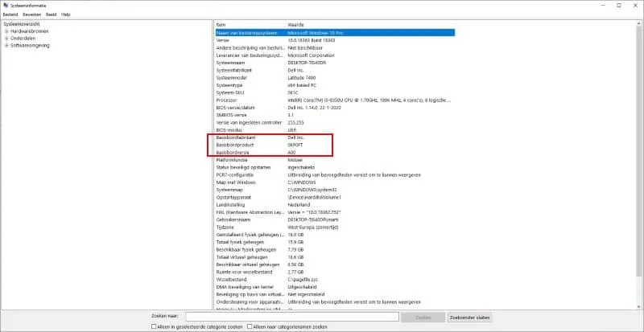The image size is (644, 332).
Task: Open the Beeld menu
Action: [51, 14]
